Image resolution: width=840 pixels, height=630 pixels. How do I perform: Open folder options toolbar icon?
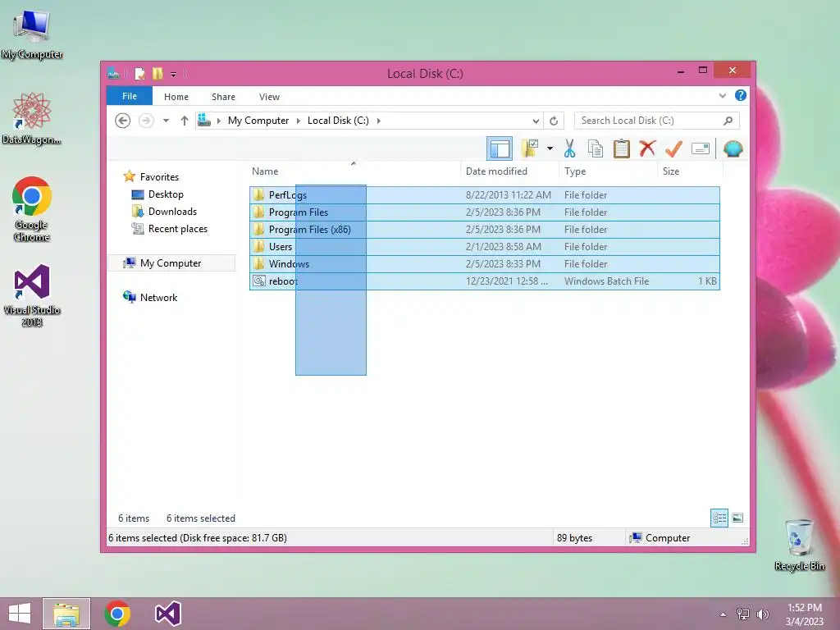click(530, 148)
